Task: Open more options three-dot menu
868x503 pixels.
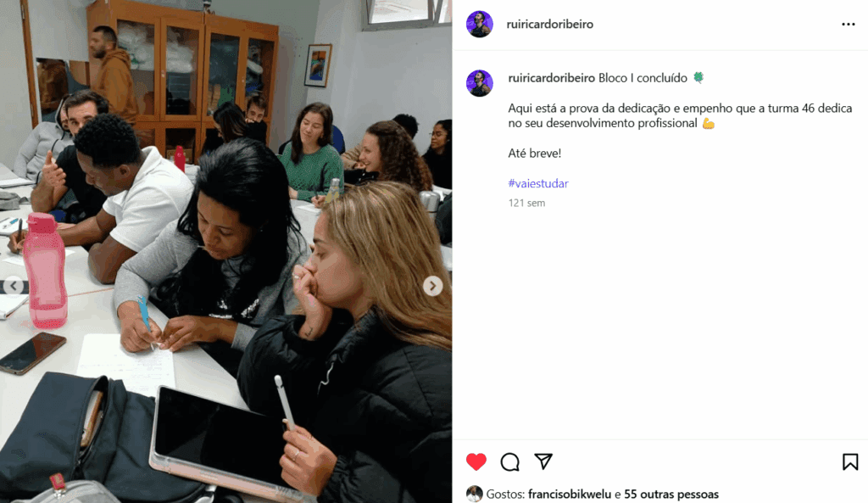Action: 848,24
